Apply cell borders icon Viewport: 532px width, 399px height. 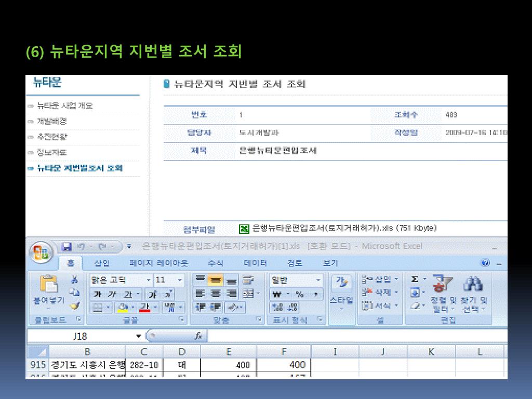click(x=98, y=308)
